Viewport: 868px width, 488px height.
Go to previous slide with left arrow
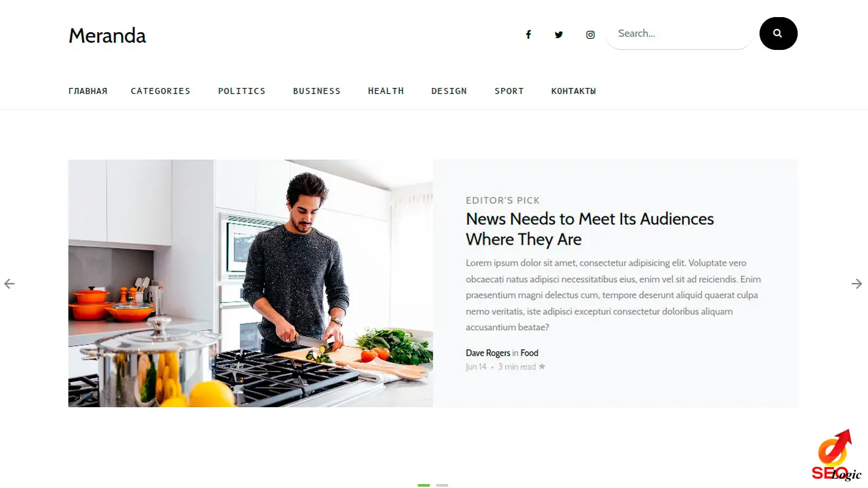pos(9,283)
